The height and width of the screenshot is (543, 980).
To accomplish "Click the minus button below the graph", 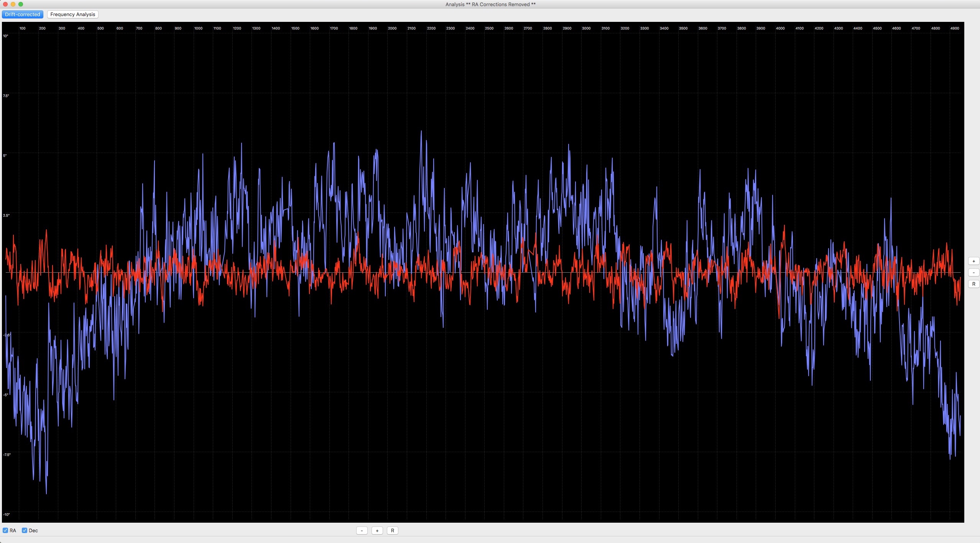I will (x=362, y=531).
